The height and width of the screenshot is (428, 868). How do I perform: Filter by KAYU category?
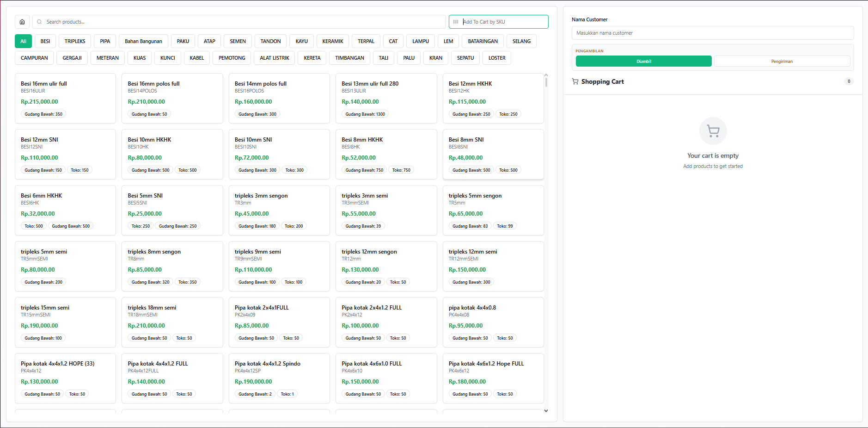coord(302,41)
